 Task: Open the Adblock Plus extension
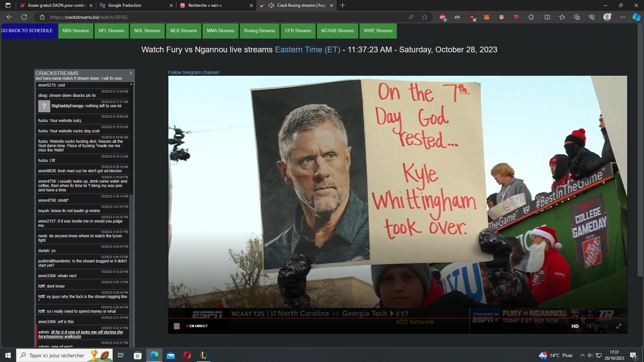click(x=442, y=17)
